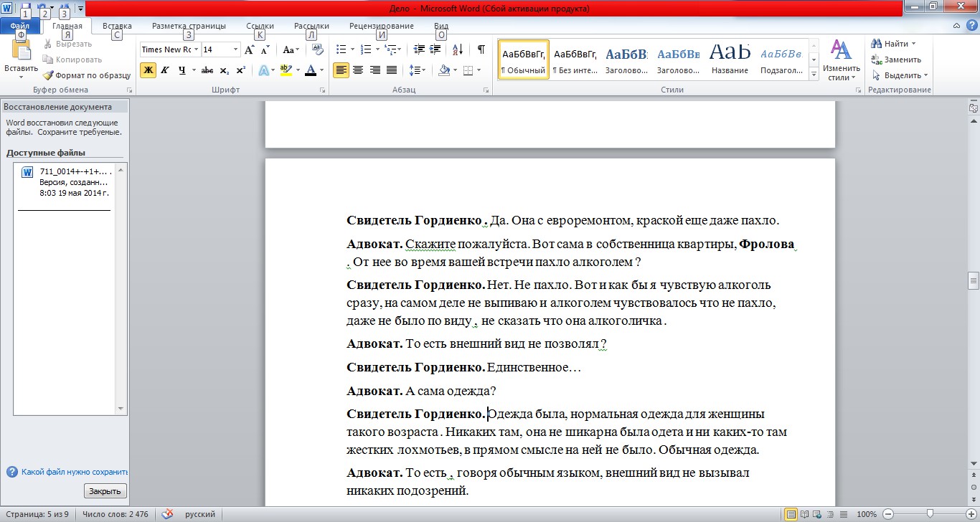Justify the paragraph text
980x522 pixels.
coord(392,70)
